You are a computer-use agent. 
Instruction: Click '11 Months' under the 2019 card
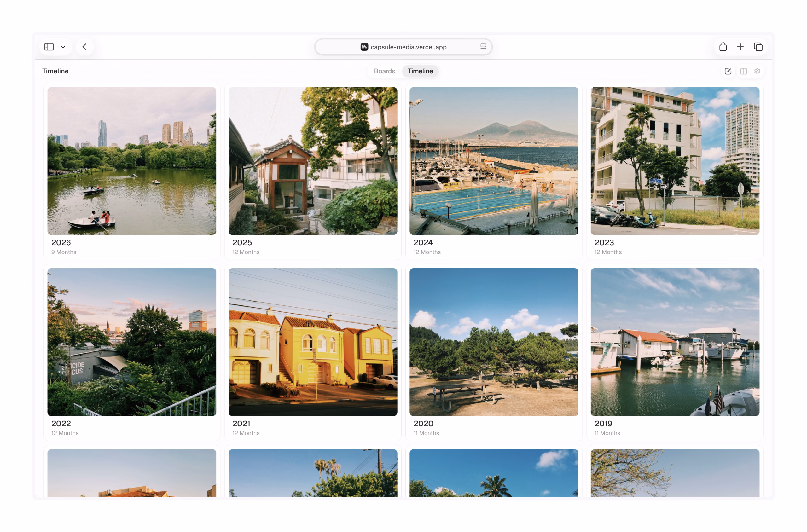pyautogui.click(x=607, y=433)
